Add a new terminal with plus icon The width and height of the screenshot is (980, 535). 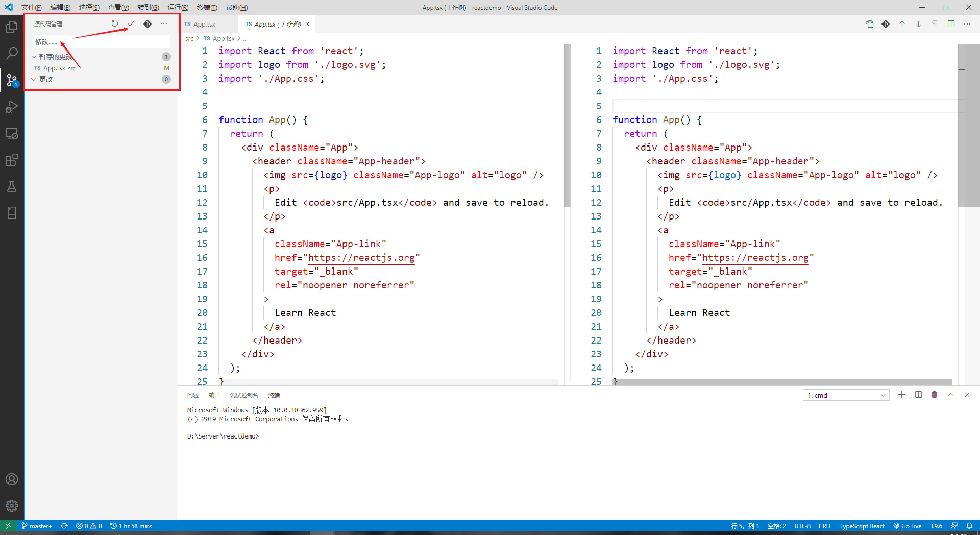(901, 395)
